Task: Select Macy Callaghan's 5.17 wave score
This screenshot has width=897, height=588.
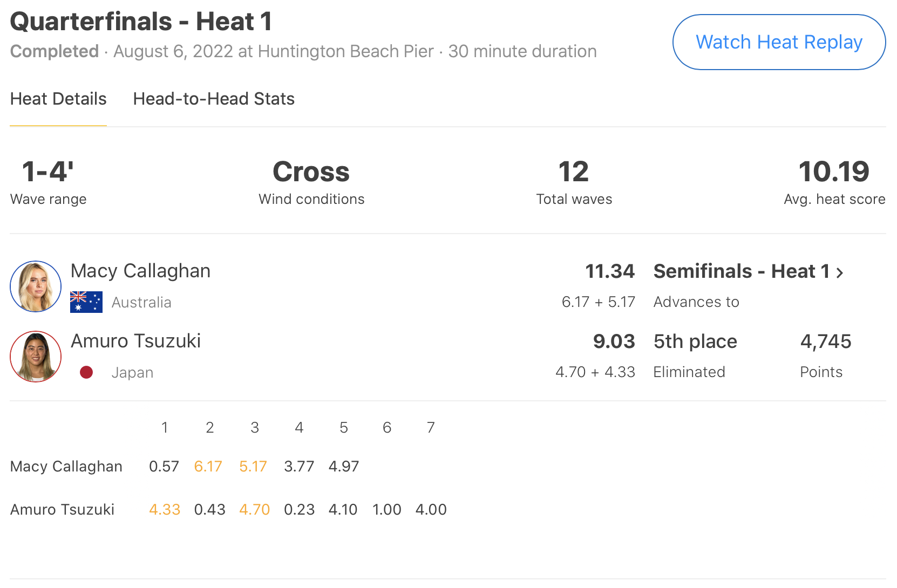Action: [x=253, y=466]
